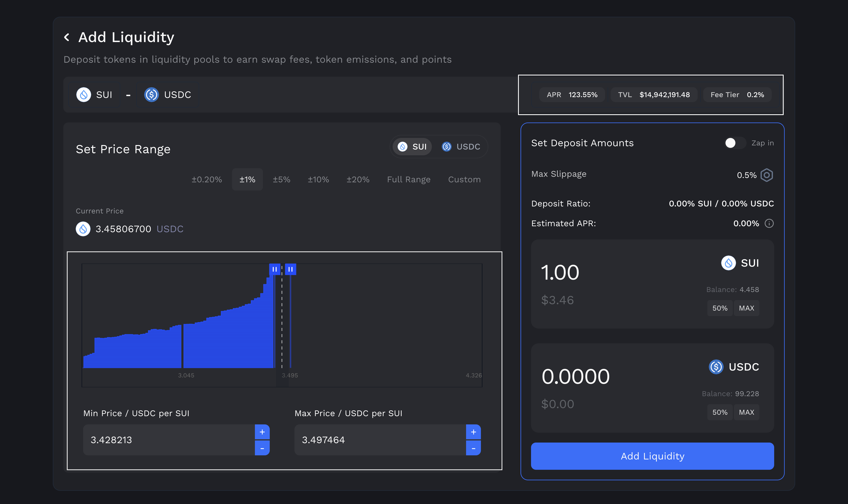Click the SUI icon beside current price
848x504 pixels.
click(x=83, y=229)
